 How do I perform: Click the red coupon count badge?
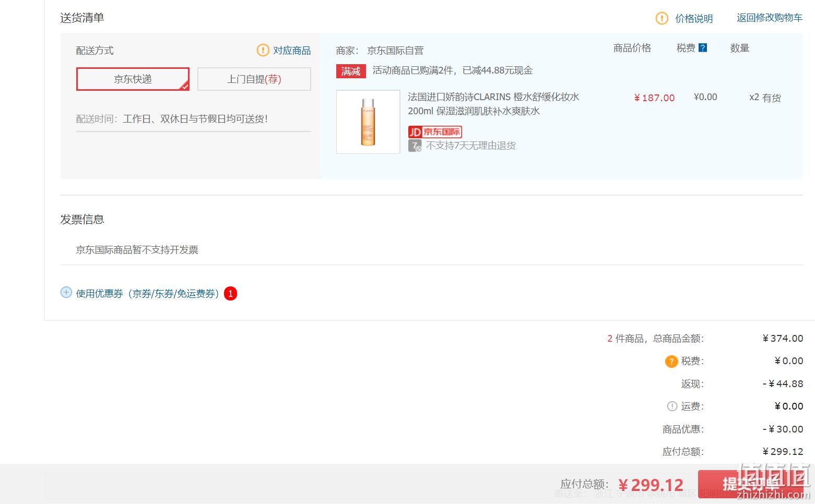coord(230,294)
